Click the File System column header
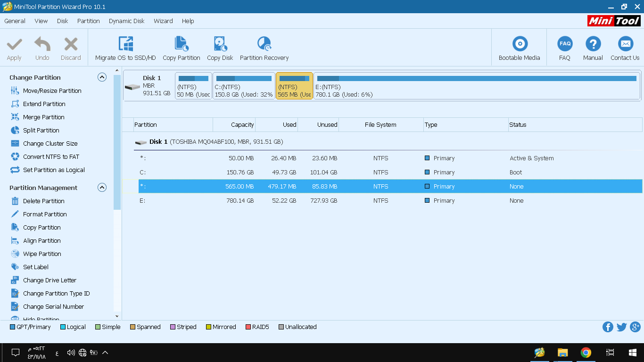 (381, 125)
